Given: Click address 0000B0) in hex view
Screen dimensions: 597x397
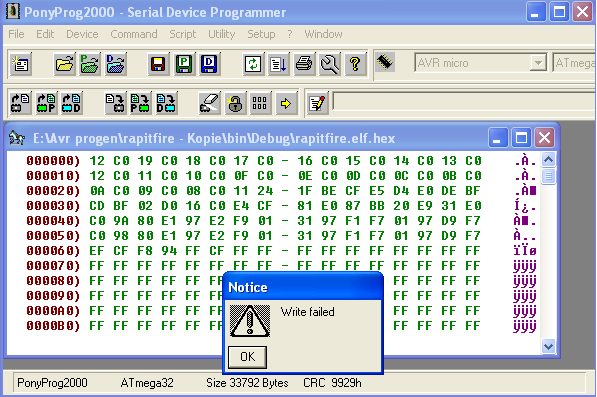Looking at the screenshot, I should tap(53, 326).
